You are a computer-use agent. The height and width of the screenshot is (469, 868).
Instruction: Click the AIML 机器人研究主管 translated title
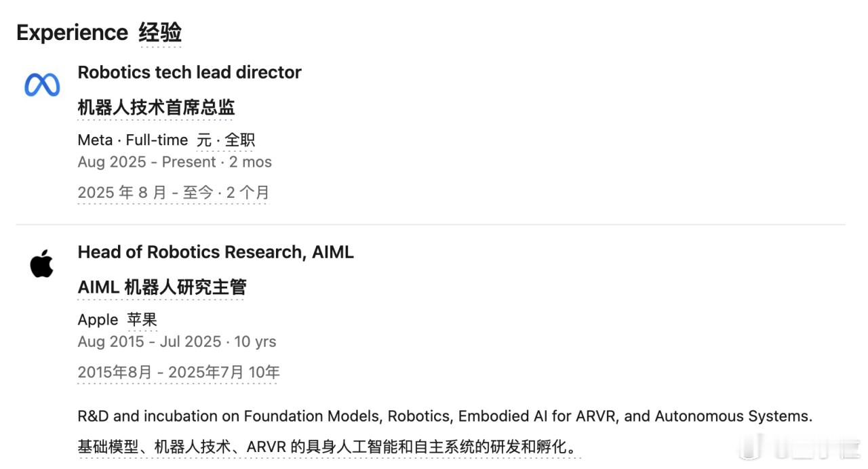tap(162, 287)
